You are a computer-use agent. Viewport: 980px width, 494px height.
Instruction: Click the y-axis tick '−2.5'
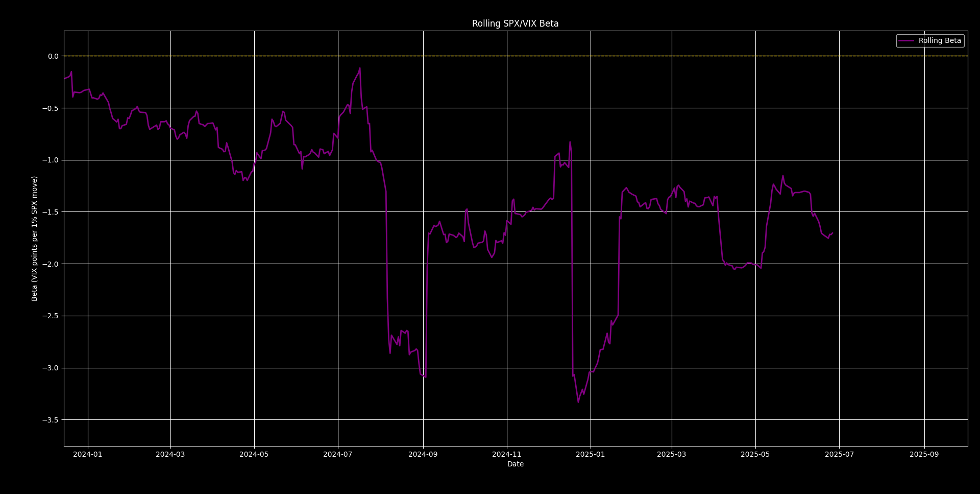click(50, 316)
